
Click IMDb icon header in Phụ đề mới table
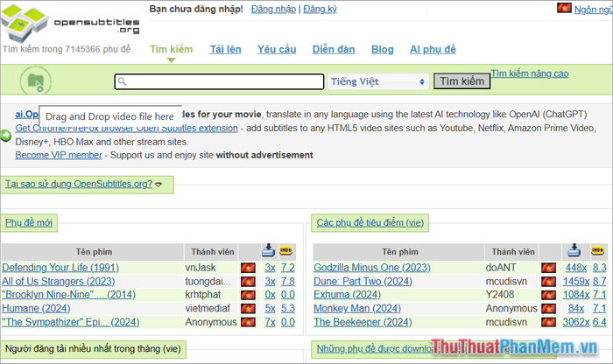[287, 251]
